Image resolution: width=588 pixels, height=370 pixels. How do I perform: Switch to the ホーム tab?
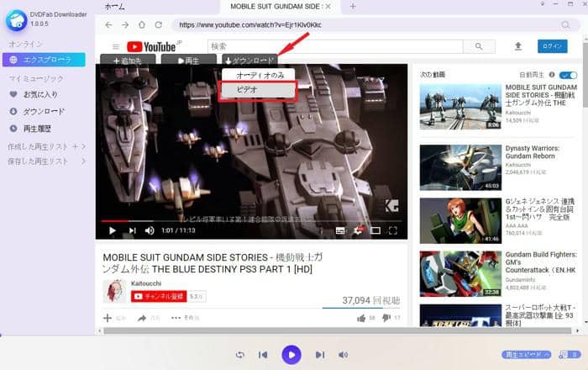click(115, 7)
